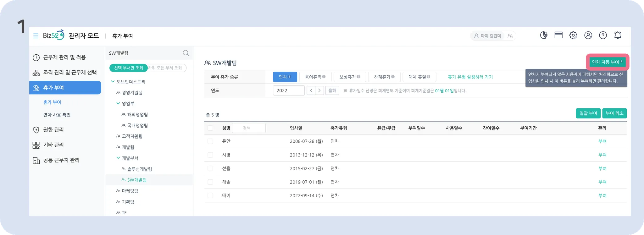
Task: Open 조직 관리 및 근무제 선택 menu
Action: [x=65, y=73]
